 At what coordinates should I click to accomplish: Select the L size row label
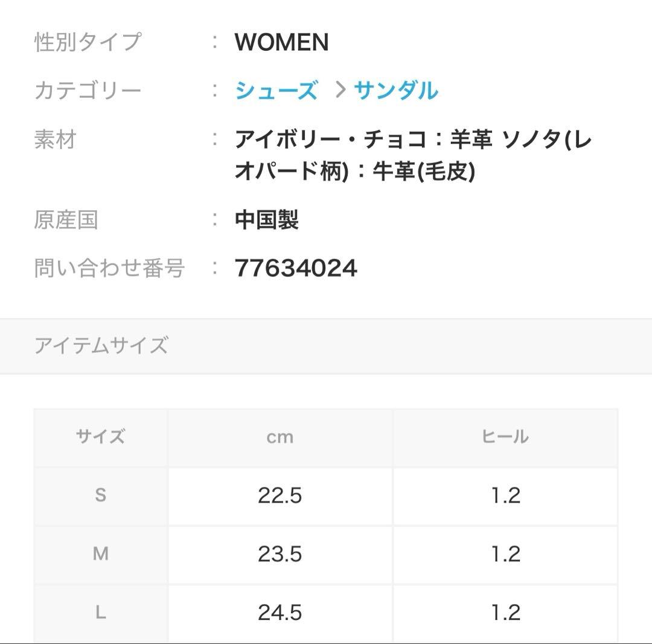[100, 613]
